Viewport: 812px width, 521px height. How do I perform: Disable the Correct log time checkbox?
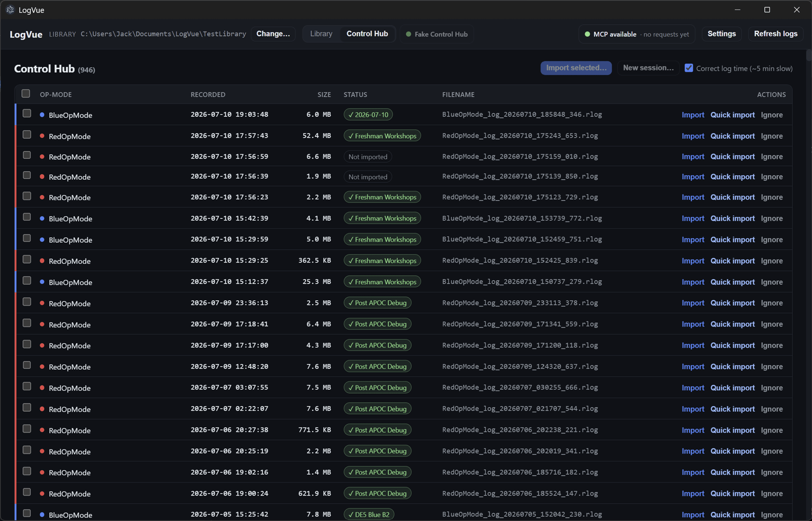pos(689,68)
